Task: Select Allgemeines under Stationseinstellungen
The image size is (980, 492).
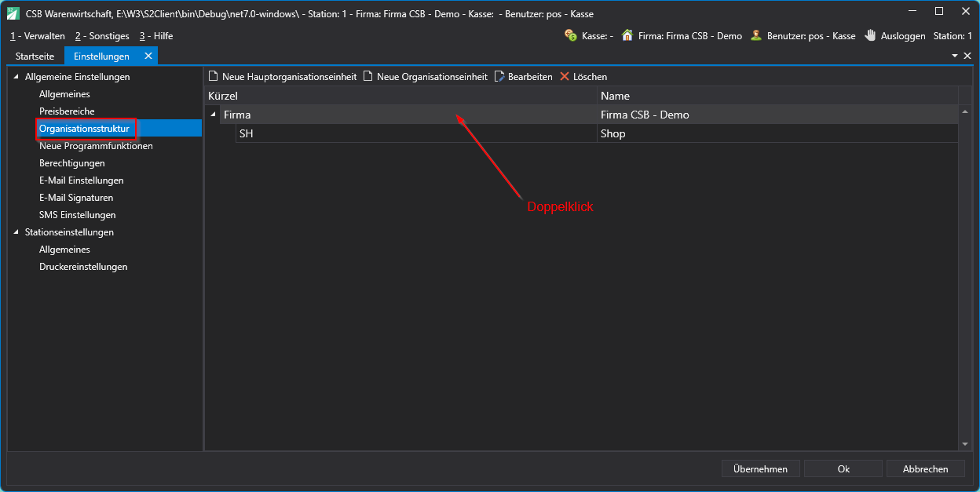Action: click(x=64, y=250)
